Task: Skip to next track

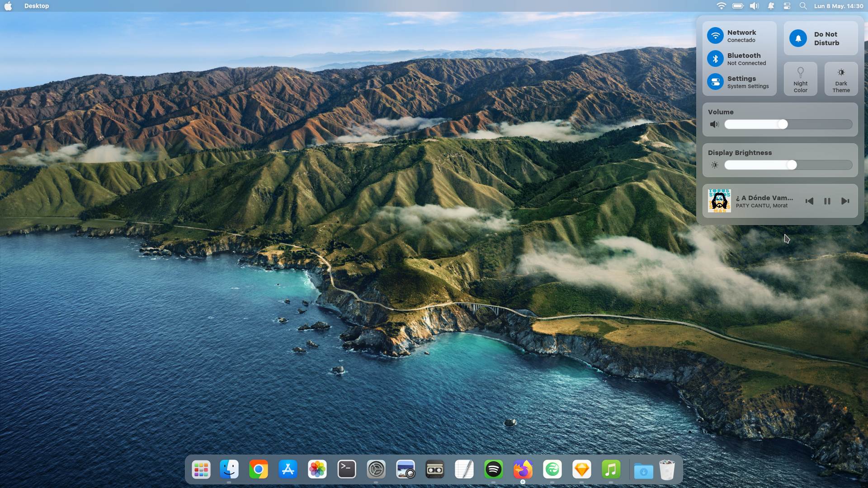Action: [845, 201]
